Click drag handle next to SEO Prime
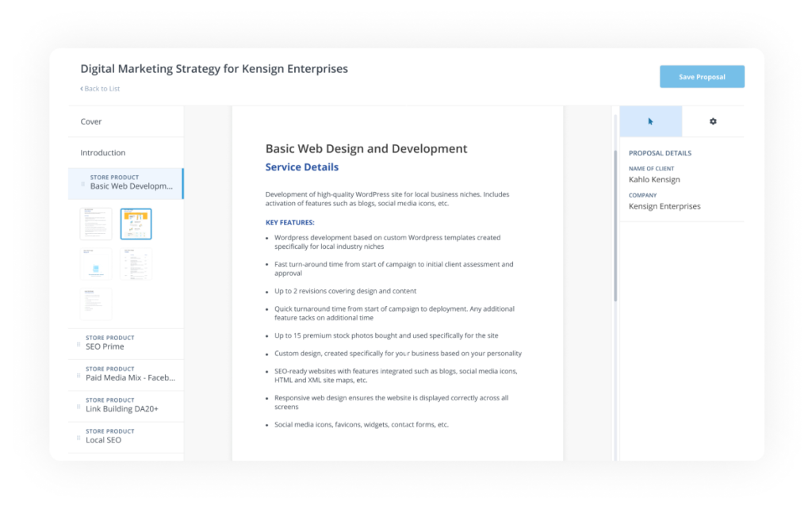 tap(79, 344)
